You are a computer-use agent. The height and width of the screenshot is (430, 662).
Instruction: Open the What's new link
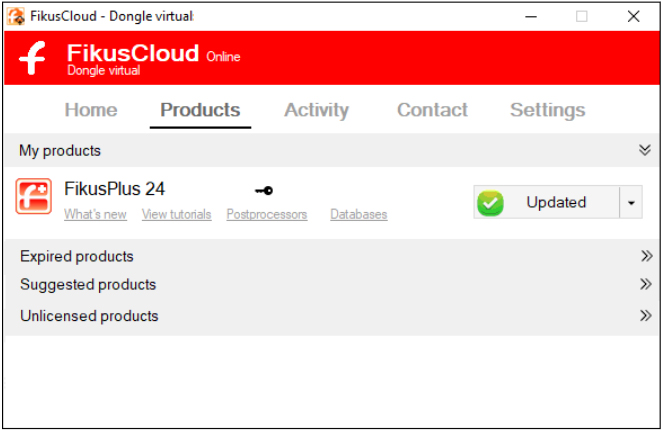(95, 214)
